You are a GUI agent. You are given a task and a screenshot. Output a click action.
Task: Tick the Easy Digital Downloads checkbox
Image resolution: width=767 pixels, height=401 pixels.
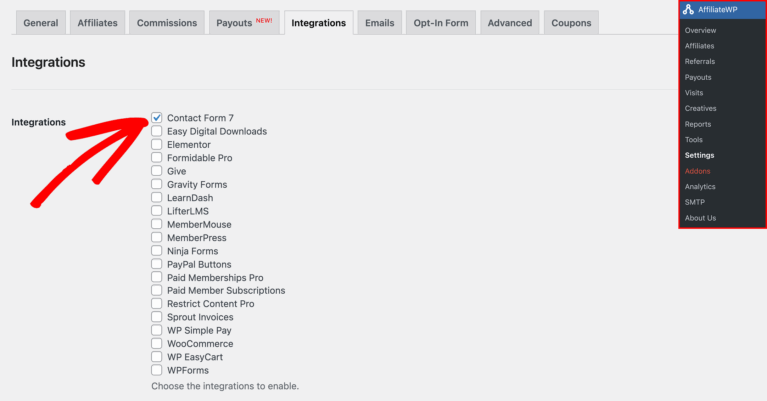click(157, 131)
